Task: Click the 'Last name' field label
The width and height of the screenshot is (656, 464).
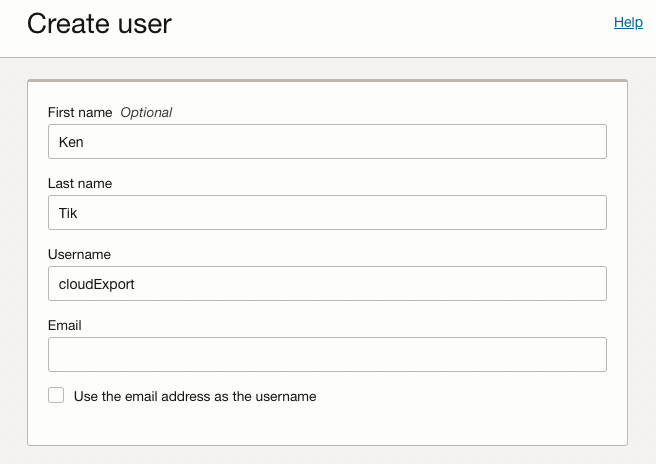Action: 80,184
